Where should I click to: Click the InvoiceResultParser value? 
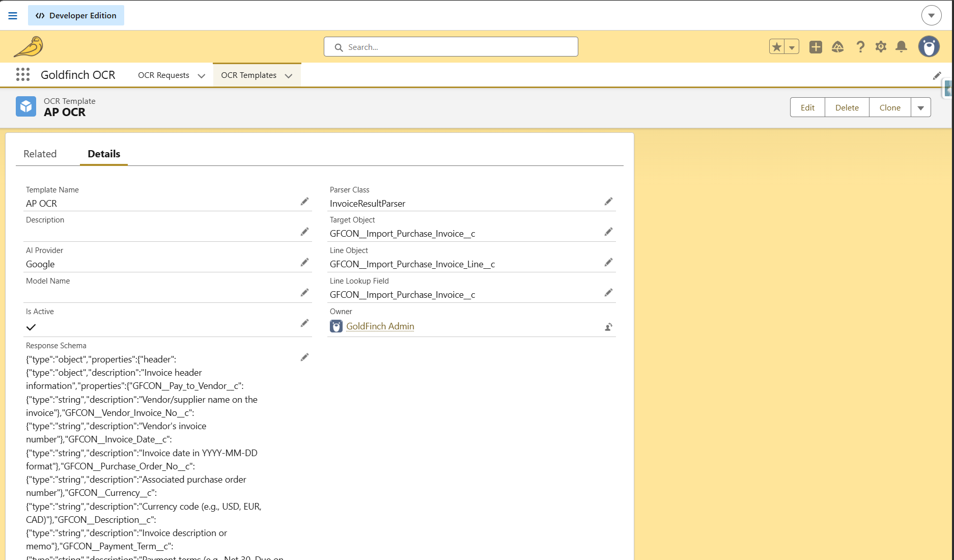click(368, 204)
